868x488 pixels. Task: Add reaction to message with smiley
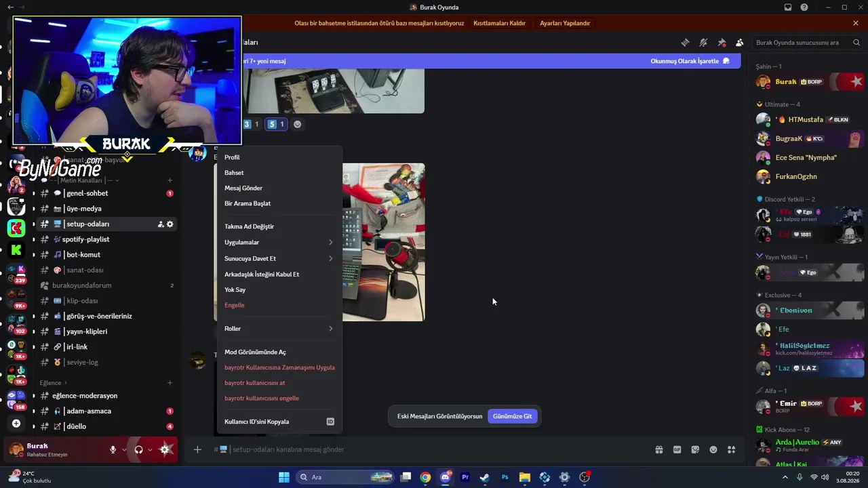(297, 124)
